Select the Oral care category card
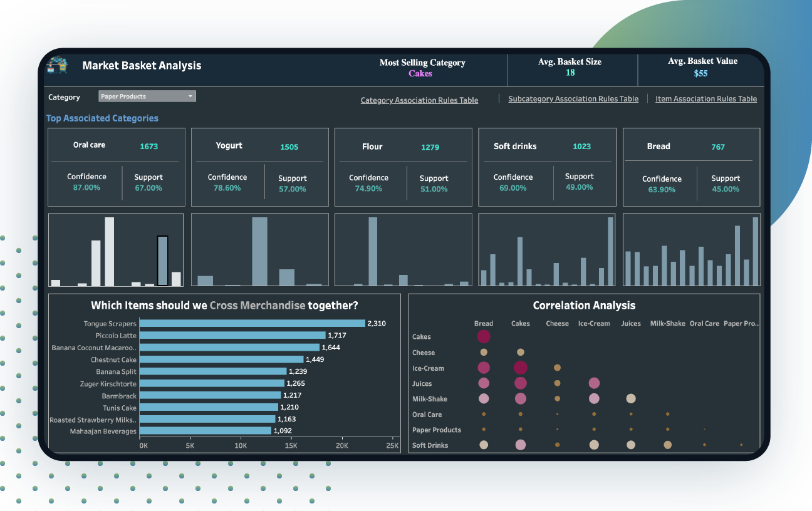Screen dimensions: 812x511 click(116, 167)
